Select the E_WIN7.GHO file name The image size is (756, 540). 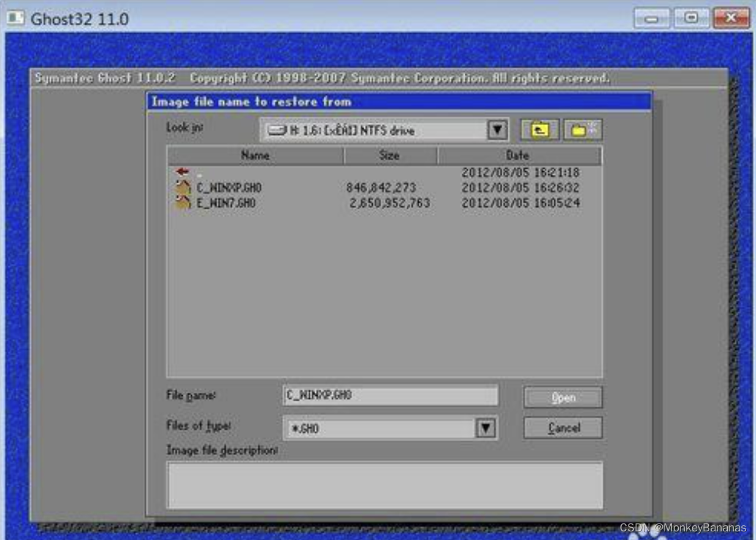pos(226,203)
